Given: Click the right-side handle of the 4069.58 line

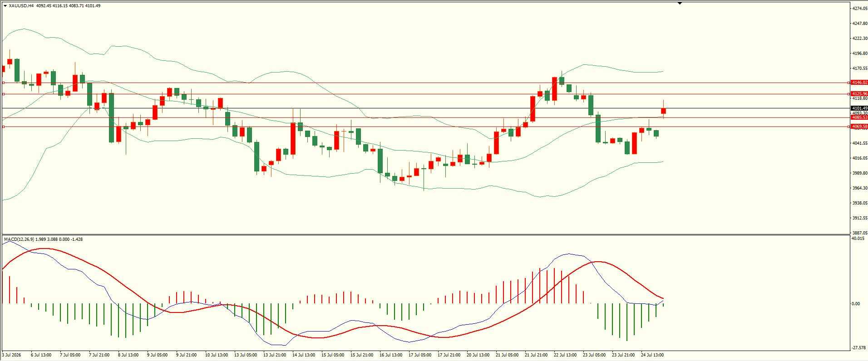Looking at the screenshot, I should pyautogui.click(x=849, y=127).
